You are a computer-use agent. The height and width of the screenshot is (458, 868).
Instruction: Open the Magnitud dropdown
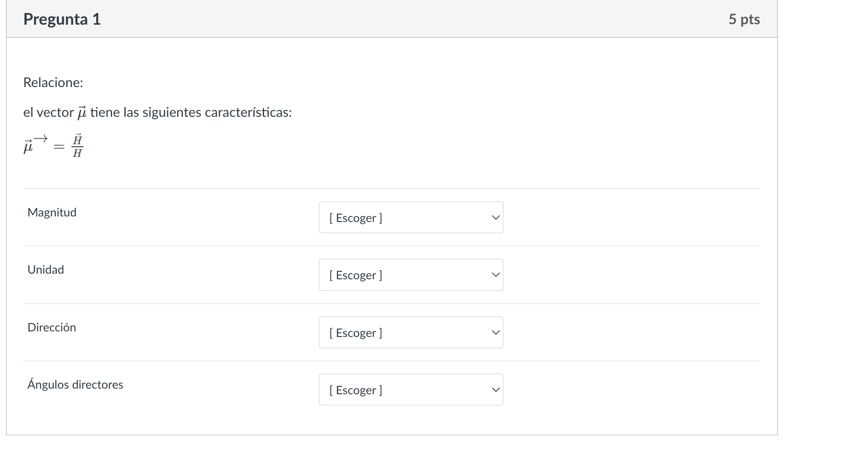[x=411, y=217]
